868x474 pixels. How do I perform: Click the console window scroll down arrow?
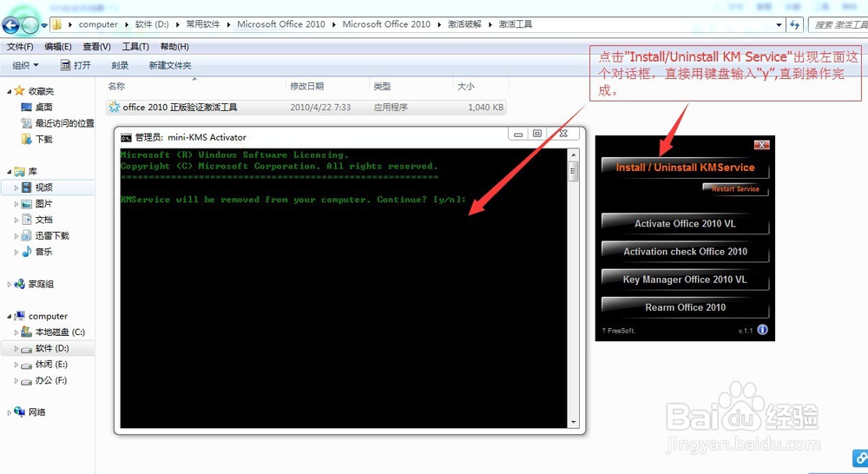tap(574, 422)
